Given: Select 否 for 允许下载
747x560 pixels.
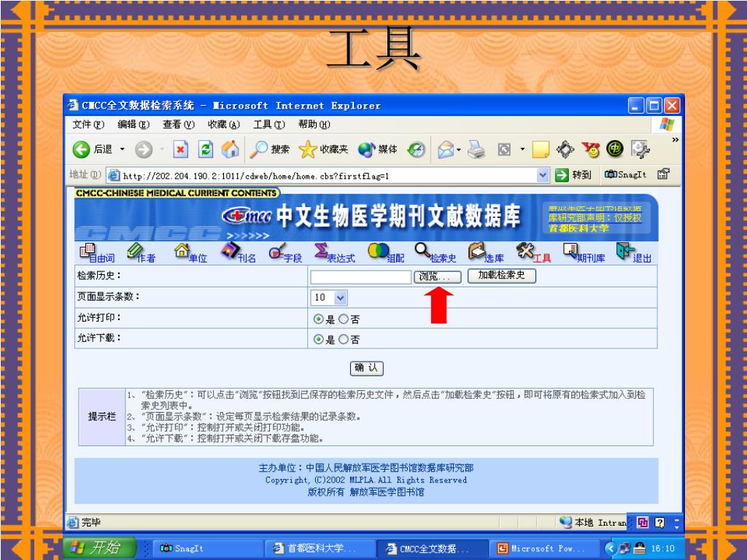Looking at the screenshot, I should (344, 339).
